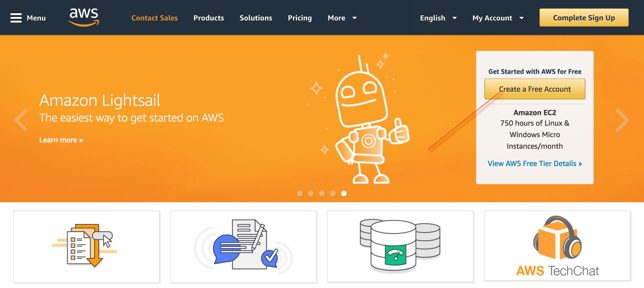This screenshot has width=644, height=288.
Task: Click Learn more under Amazon Lightsail
Action: (x=61, y=140)
